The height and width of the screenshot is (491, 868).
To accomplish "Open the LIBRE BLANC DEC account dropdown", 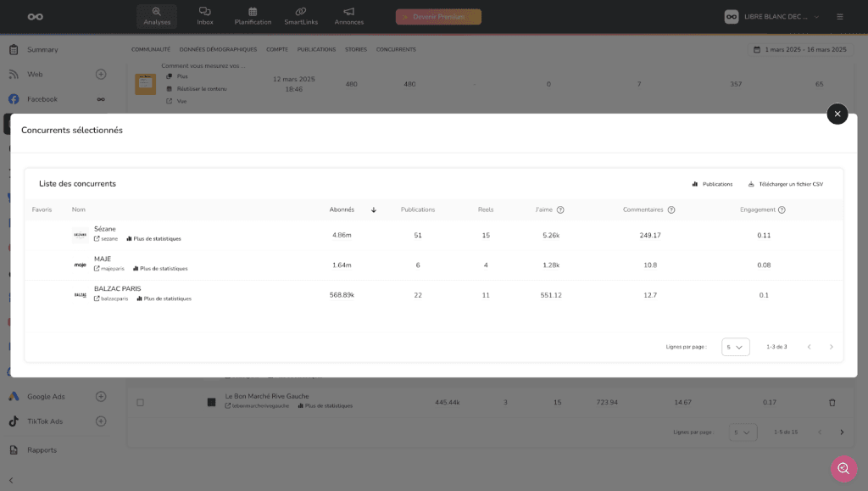I will (773, 16).
